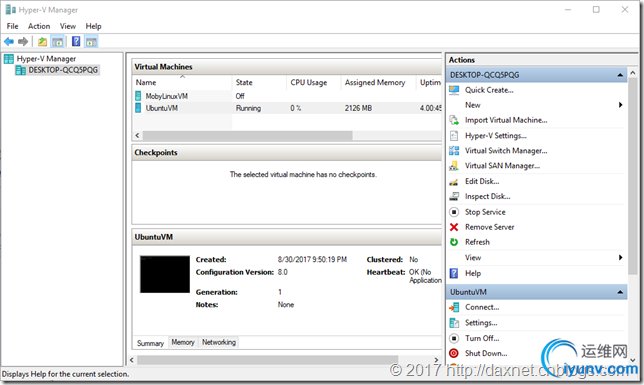This screenshot has width=644, height=385.
Task: Click the Quick Create monitor icon
Action: pos(454,90)
